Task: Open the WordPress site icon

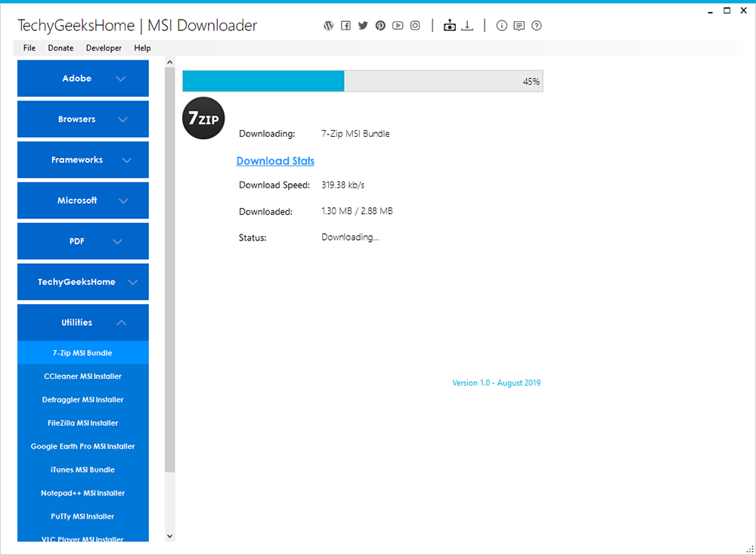Action: (x=328, y=26)
